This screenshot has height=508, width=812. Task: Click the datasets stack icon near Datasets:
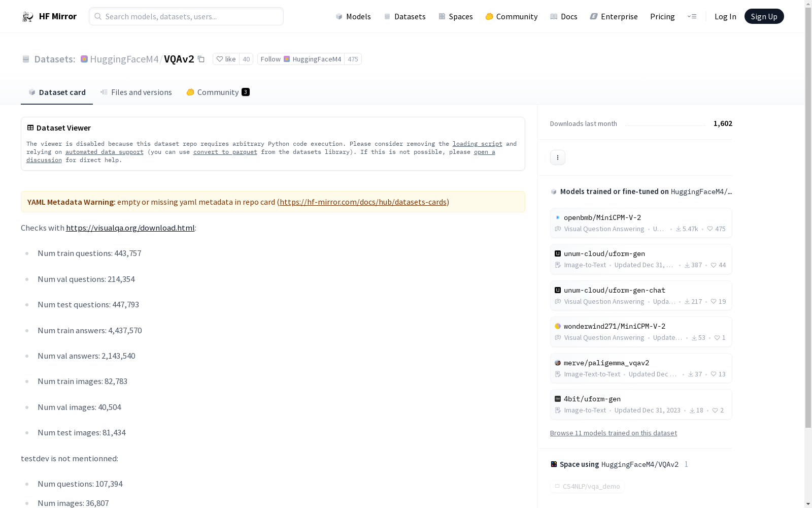point(26,59)
